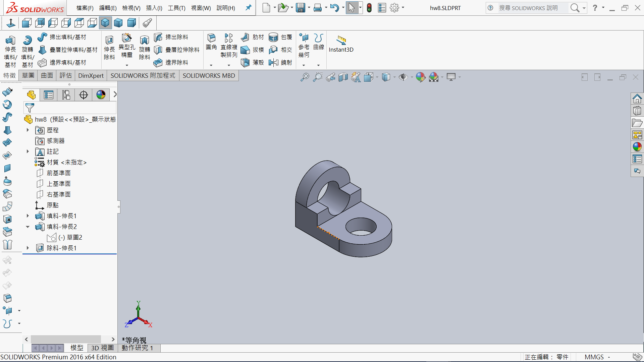
Task: Click the Fillet (圓角) feature icon
Action: (211, 38)
